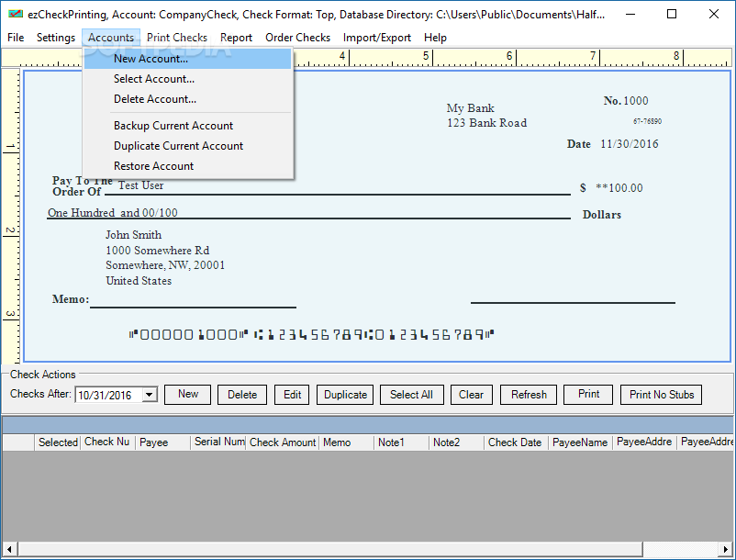Image resolution: width=736 pixels, height=560 pixels.
Task: Click the Clear button
Action: click(x=472, y=395)
